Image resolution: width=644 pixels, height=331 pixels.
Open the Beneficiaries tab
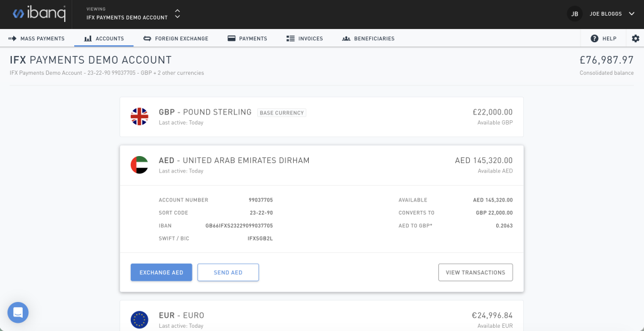[x=369, y=38]
